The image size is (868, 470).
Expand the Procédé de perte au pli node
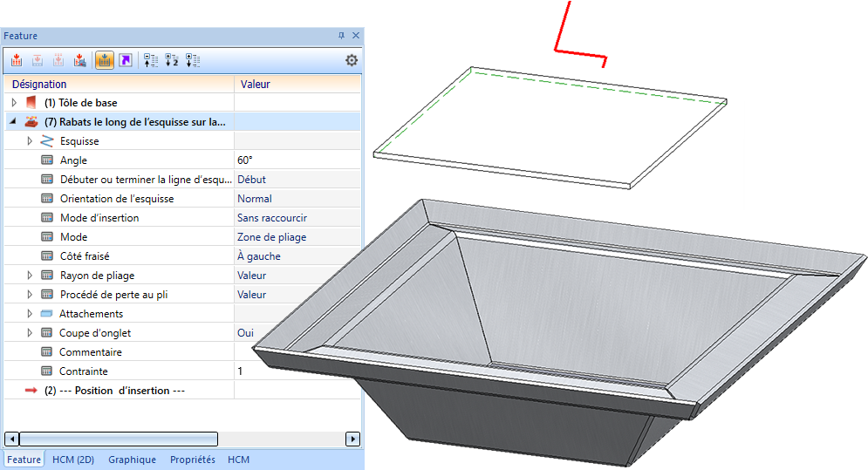click(x=30, y=295)
